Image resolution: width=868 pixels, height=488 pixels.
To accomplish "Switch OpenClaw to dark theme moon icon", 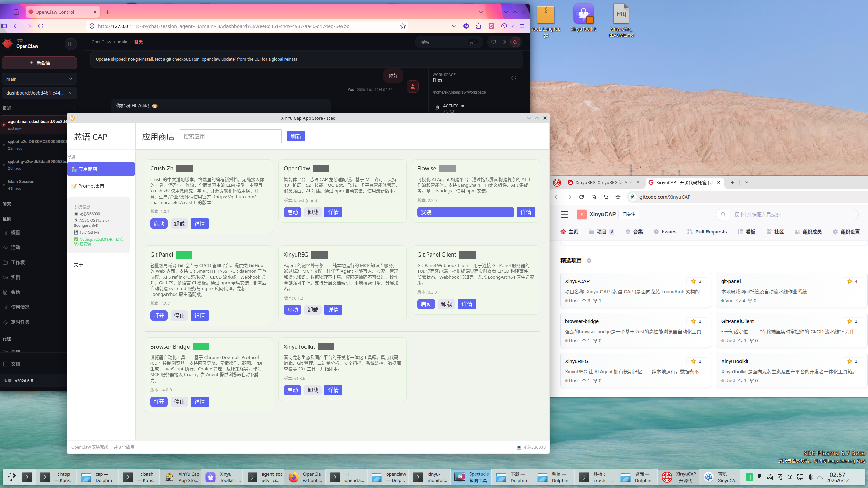I will [x=515, y=42].
